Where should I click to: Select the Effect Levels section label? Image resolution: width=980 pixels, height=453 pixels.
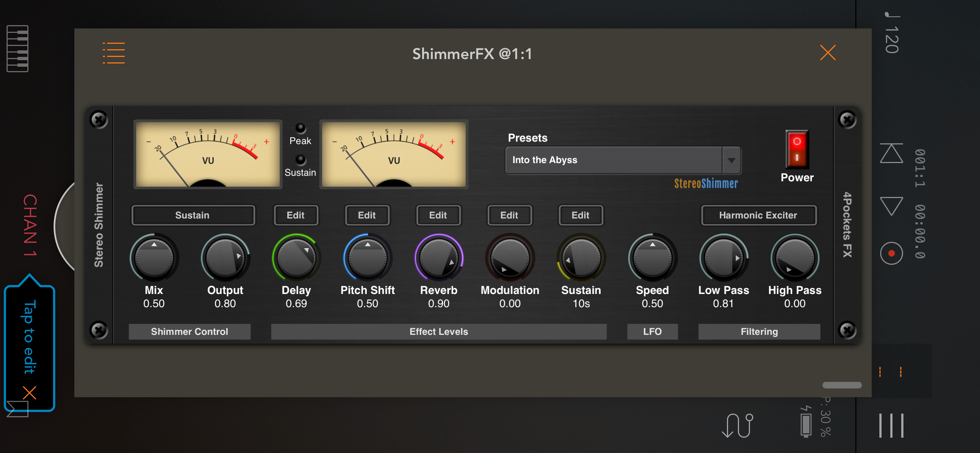tap(438, 332)
